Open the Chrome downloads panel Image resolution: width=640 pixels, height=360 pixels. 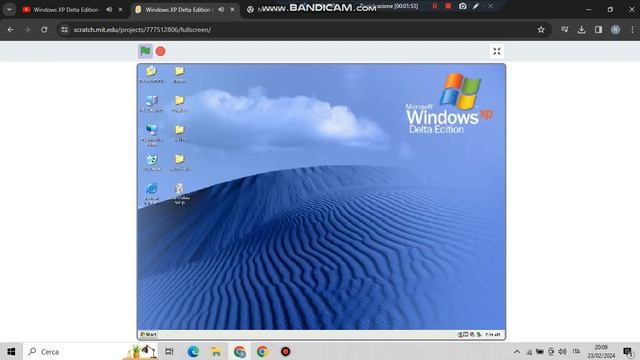tap(581, 29)
